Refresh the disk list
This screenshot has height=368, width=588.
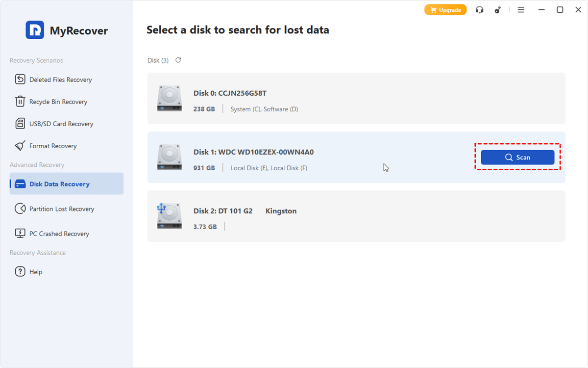(178, 60)
